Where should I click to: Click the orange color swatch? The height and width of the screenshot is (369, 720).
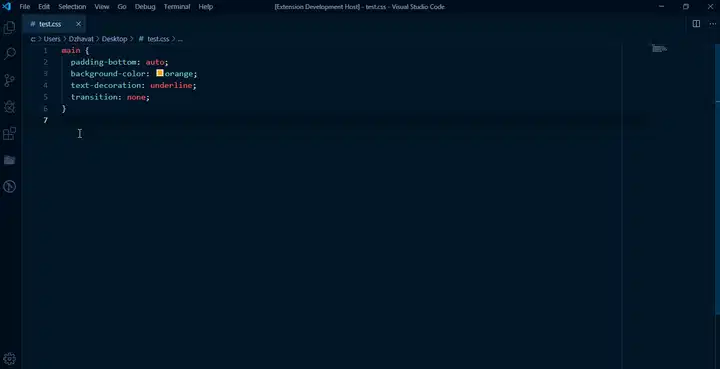(160, 73)
